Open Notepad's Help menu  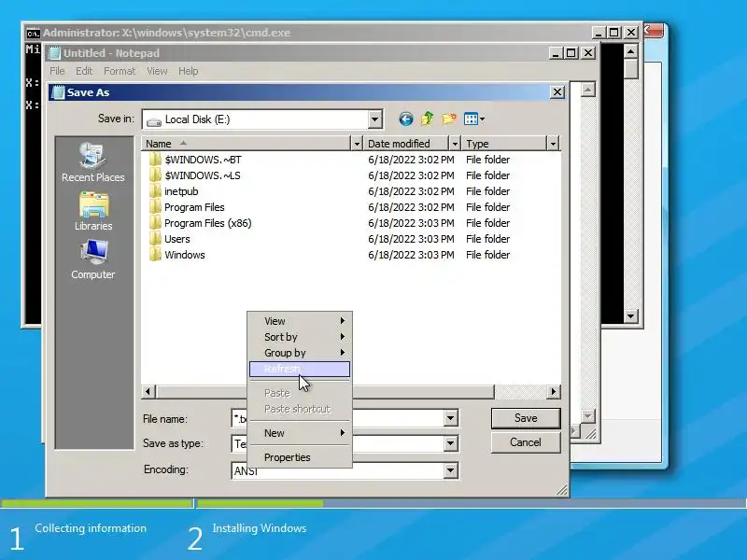[189, 71]
